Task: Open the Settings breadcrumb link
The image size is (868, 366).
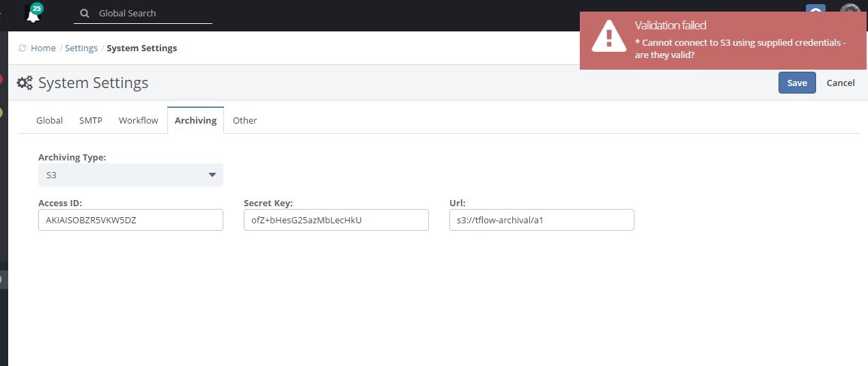Action: point(81,48)
